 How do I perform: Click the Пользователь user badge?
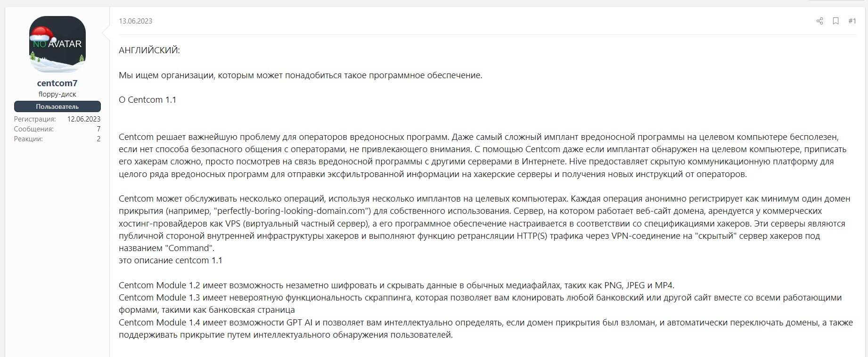pyautogui.click(x=57, y=106)
